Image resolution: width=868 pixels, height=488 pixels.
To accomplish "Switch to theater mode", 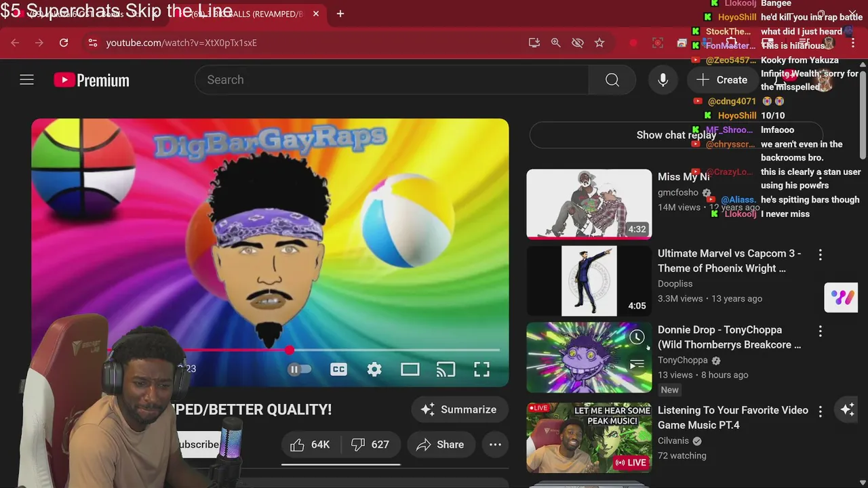I will [x=410, y=369].
